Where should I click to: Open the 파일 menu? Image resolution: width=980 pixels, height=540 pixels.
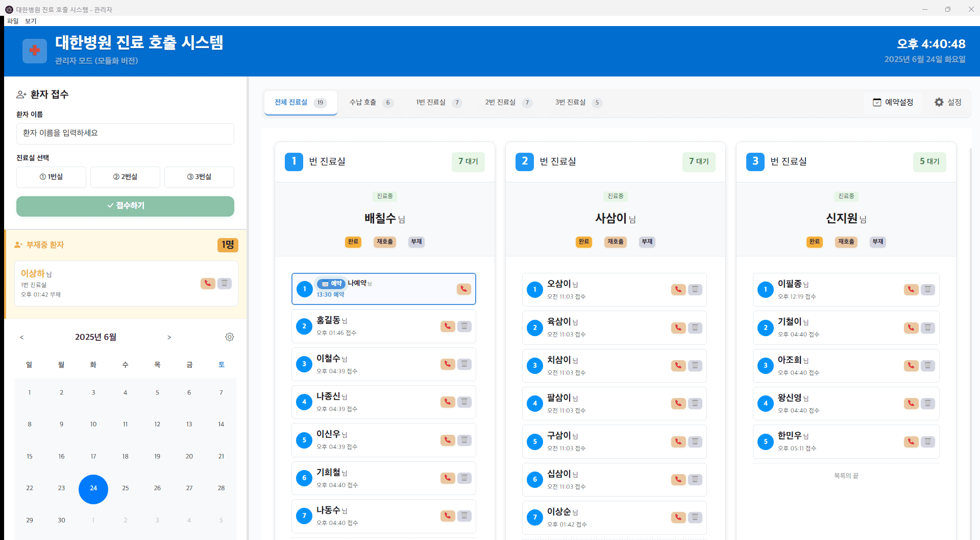[13, 21]
